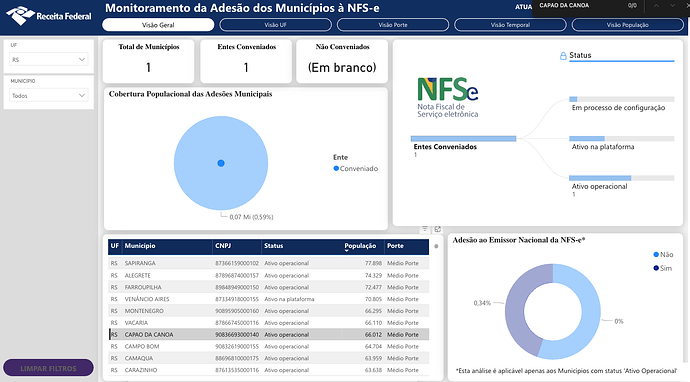Select the CAMPO BOM row
Screen dimensions: 690x382
[268, 346]
